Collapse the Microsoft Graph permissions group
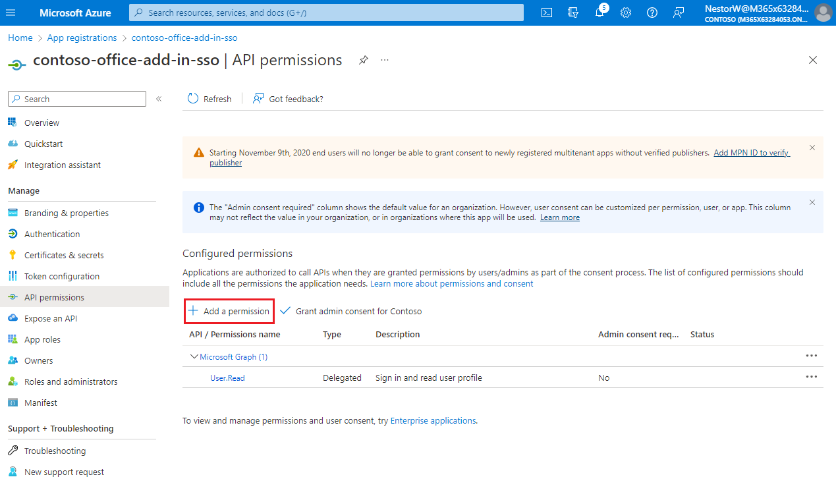 (x=194, y=356)
